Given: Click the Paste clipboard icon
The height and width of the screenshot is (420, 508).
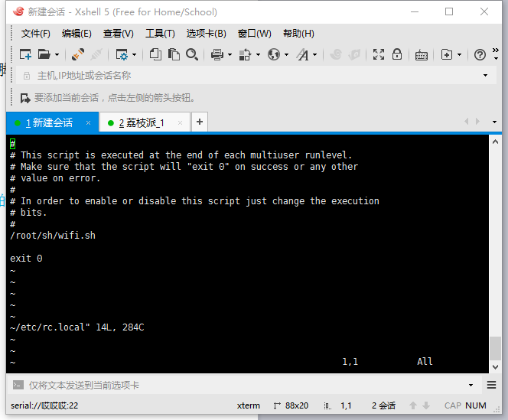Looking at the screenshot, I should pyautogui.click(x=174, y=54).
